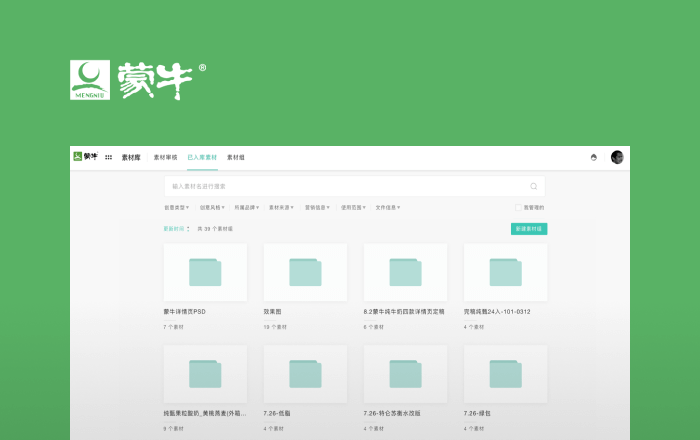
Task: Focus the asset name search field
Action: [354, 186]
